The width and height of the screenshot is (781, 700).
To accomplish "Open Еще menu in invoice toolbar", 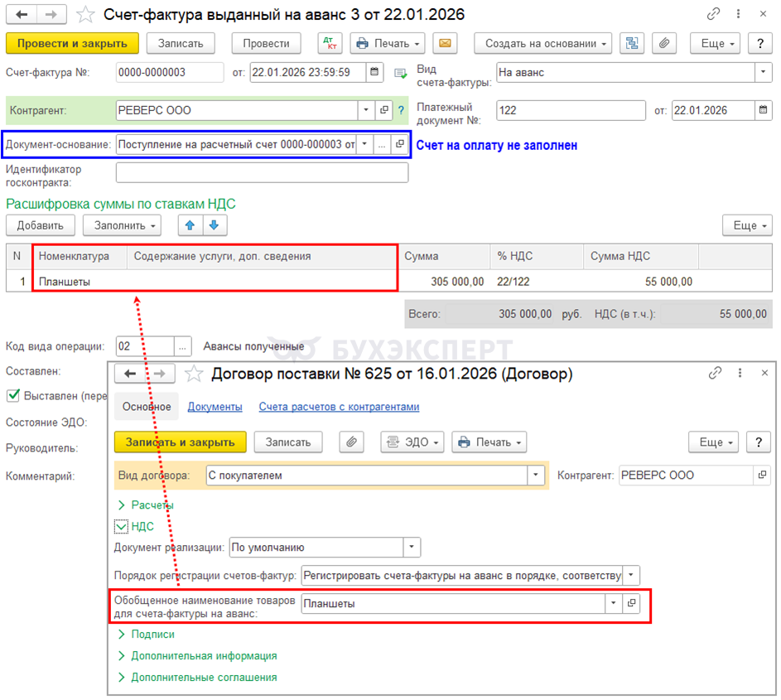I will (715, 43).
